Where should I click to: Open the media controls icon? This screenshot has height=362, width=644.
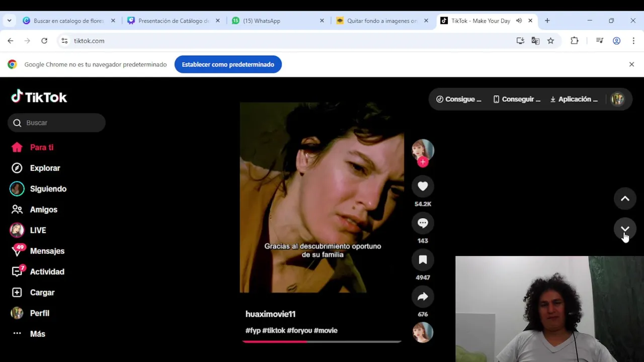[599, 41]
